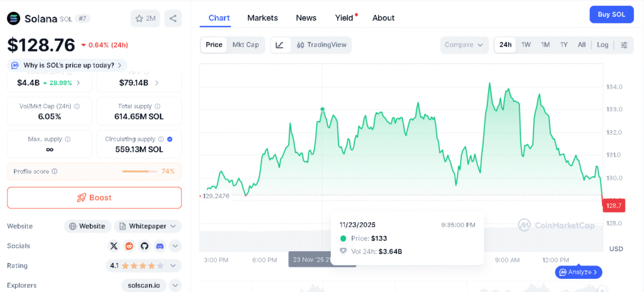Image resolution: width=644 pixels, height=292 pixels.
Task: Set chart range to 1W
Action: coord(526,45)
